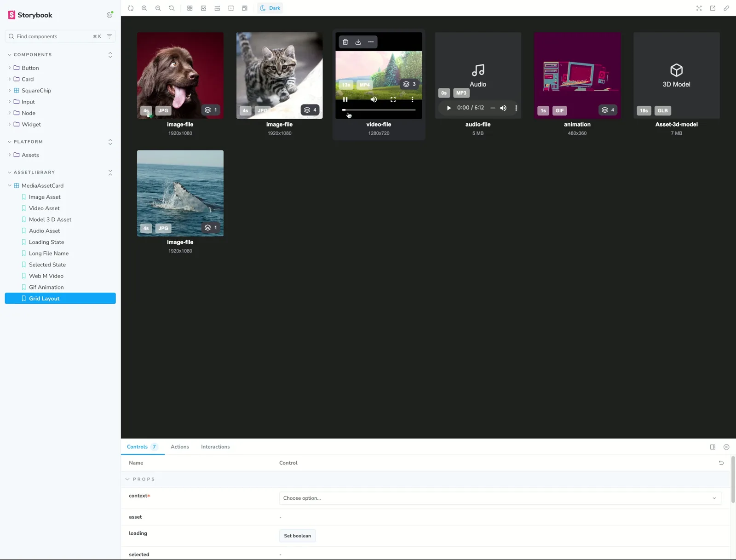Delete the video-file asset trash icon

pyautogui.click(x=345, y=42)
